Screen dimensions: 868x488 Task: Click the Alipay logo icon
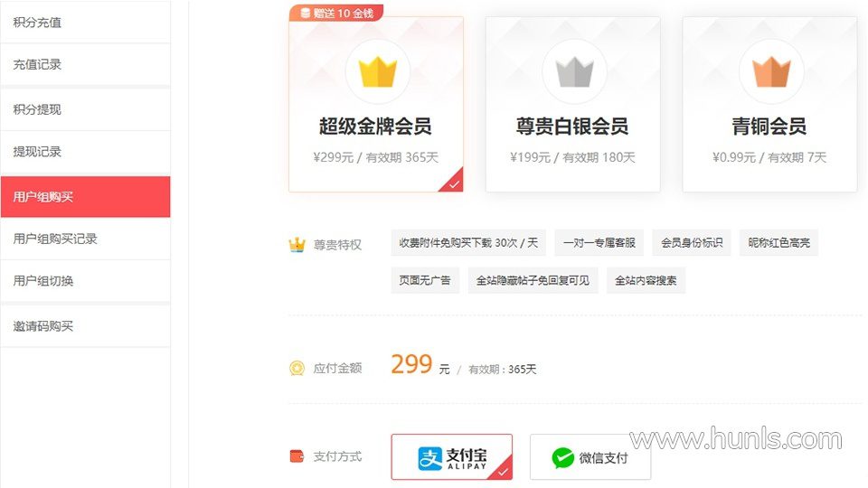point(430,458)
